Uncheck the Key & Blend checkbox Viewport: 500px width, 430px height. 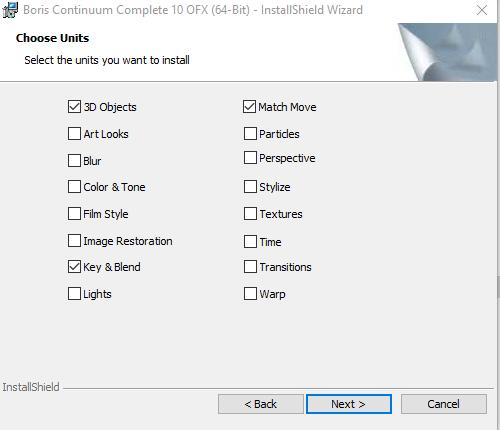pyautogui.click(x=74, y=267)
